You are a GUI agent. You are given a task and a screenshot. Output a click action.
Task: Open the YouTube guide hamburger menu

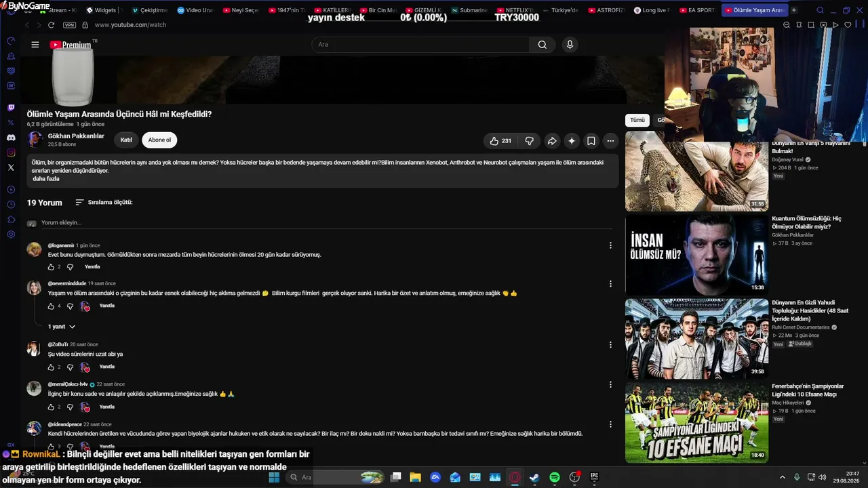(35, 45)
